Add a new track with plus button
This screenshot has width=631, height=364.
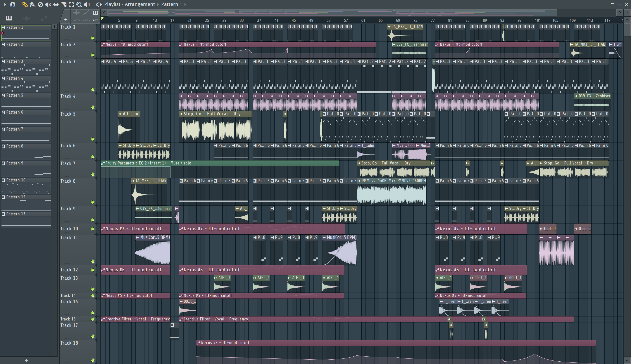(x=66, y=19)
